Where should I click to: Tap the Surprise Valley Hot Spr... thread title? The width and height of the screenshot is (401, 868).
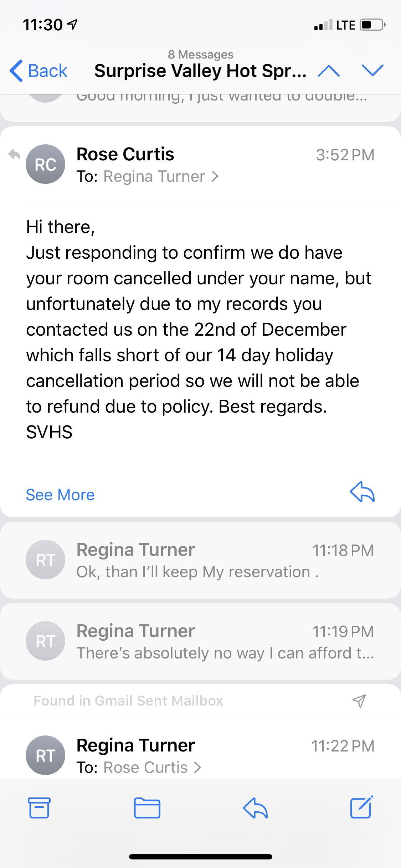pyautogui.click(x=200, y=71)
